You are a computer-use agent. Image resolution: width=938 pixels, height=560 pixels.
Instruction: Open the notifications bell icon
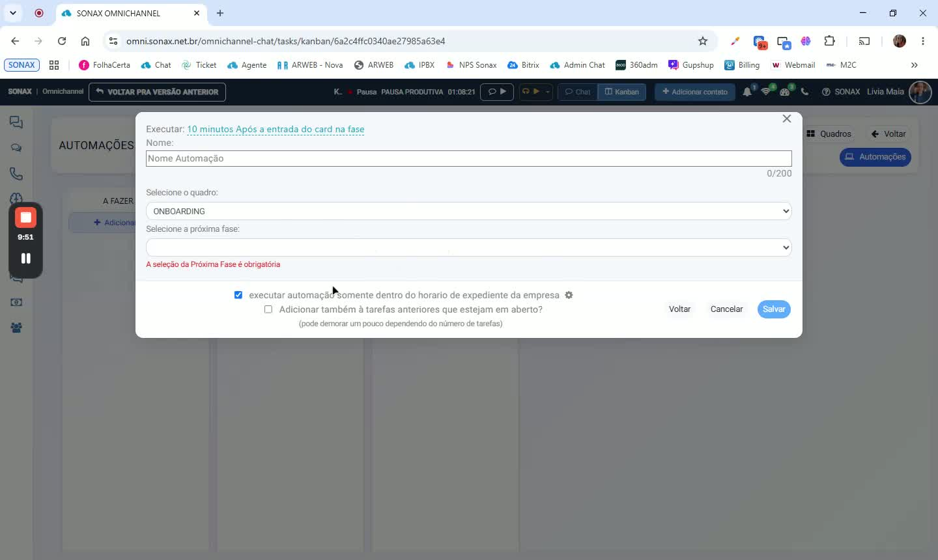pyautogui.click(x=747, y=92)
